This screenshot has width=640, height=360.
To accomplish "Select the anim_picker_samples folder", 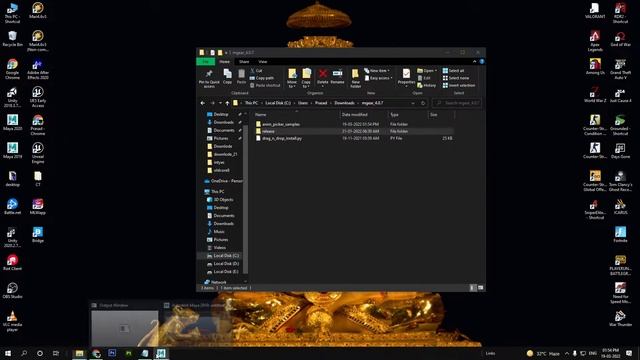I will pyautogui.click(x=281, y=124).
